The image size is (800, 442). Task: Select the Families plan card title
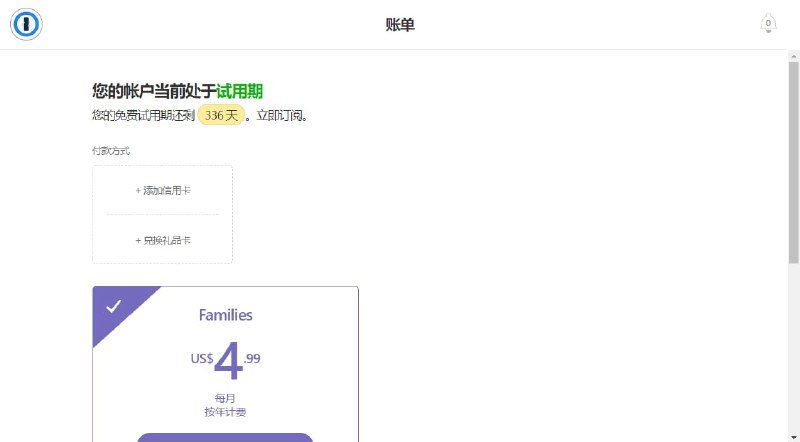[x=226, y=315]
